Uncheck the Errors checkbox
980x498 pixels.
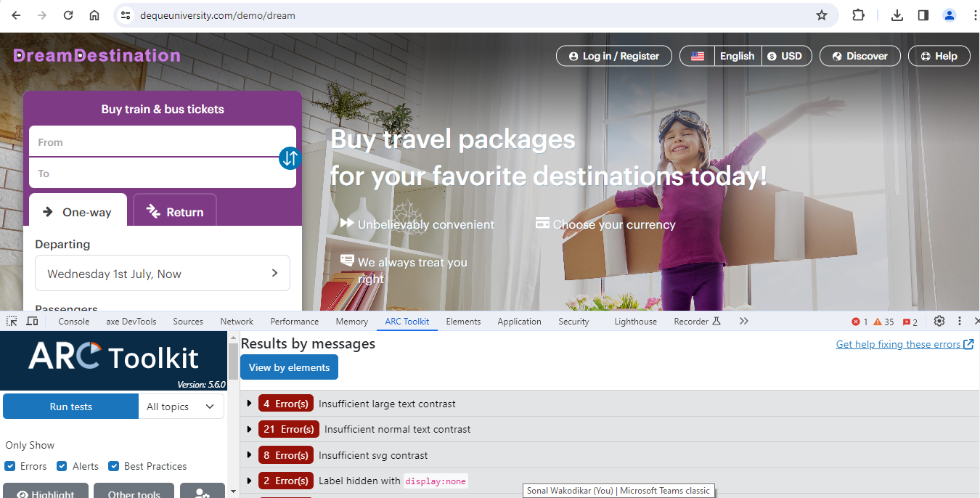pyautogui.click(x=10, y=466)
